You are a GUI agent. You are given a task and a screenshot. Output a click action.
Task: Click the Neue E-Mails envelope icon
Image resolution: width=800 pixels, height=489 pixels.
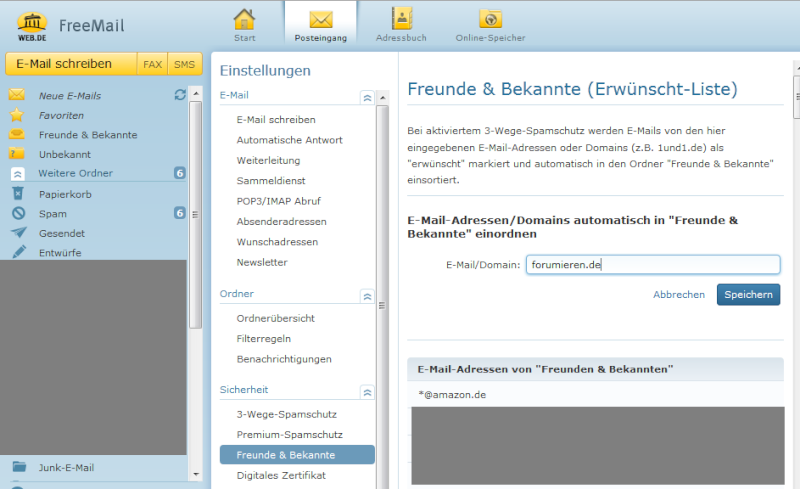(x=17, y=94)
